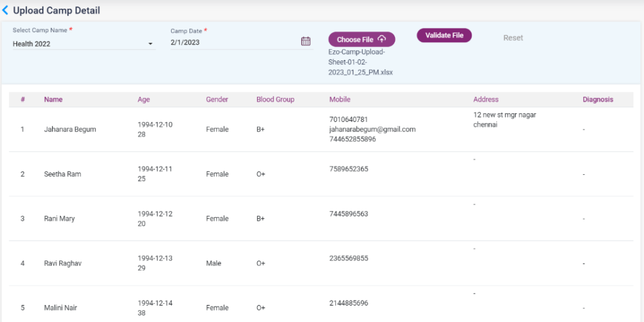This screenshot has height=322, width=644.
Task: Click the Blood Group column header
Action: (275, 99)
